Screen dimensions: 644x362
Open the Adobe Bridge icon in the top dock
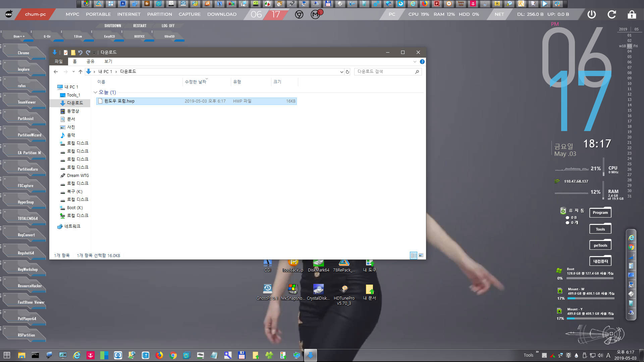click(x=147, y=4)
